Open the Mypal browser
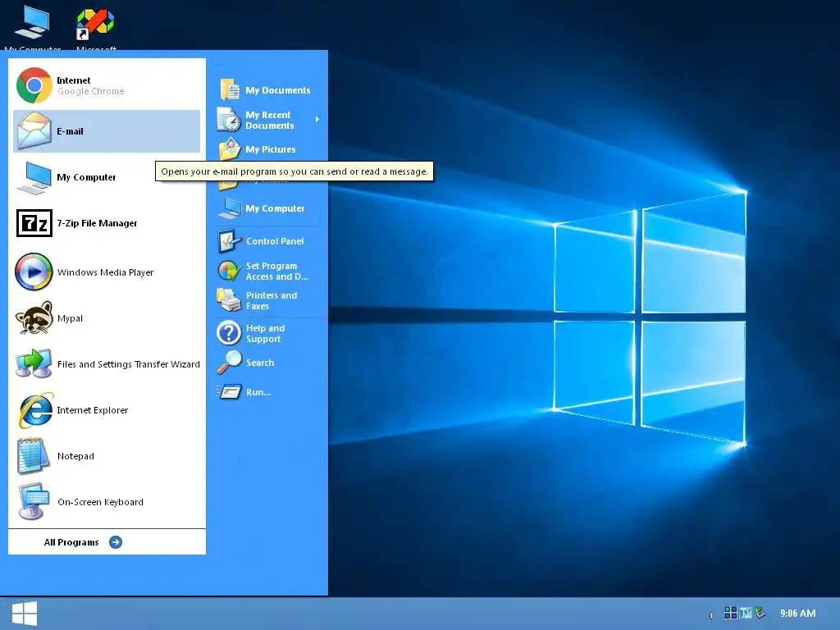 (107, 318)
